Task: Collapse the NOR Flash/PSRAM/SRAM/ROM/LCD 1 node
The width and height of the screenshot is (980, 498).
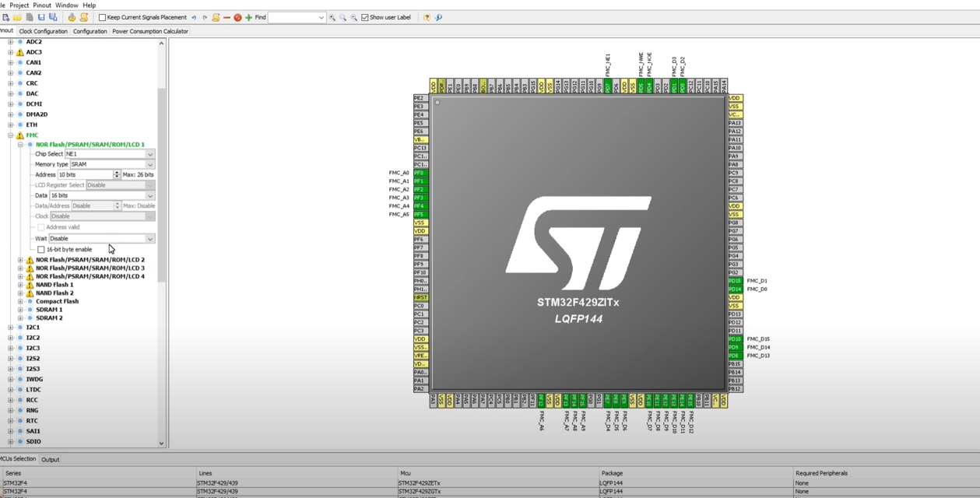Action: [19, 144]
